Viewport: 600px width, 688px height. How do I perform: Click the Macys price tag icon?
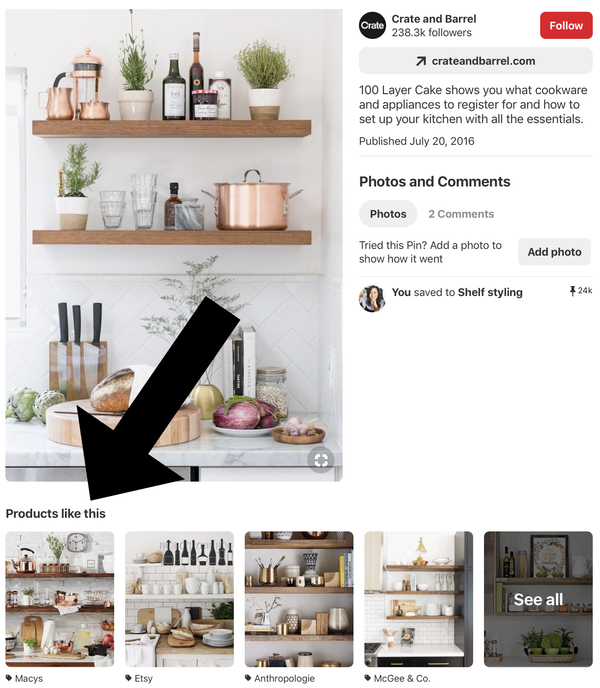click(9, 678)
